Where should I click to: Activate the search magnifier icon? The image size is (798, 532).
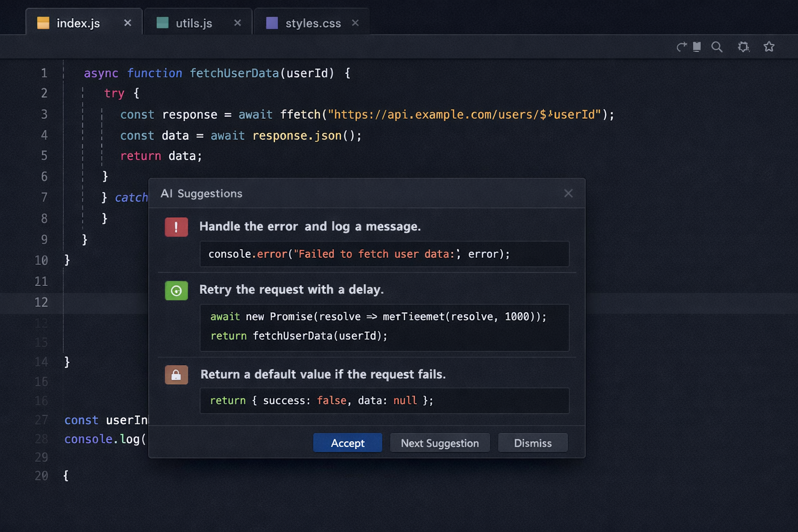pos(717,47)
